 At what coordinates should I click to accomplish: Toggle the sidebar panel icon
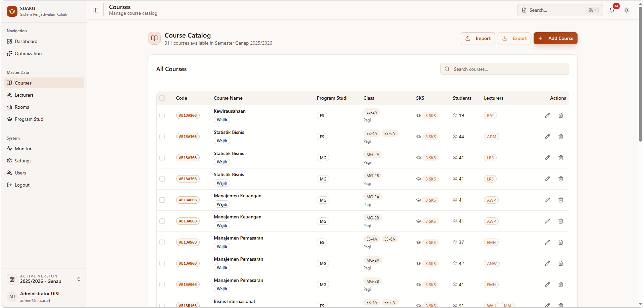click(96, 10)
